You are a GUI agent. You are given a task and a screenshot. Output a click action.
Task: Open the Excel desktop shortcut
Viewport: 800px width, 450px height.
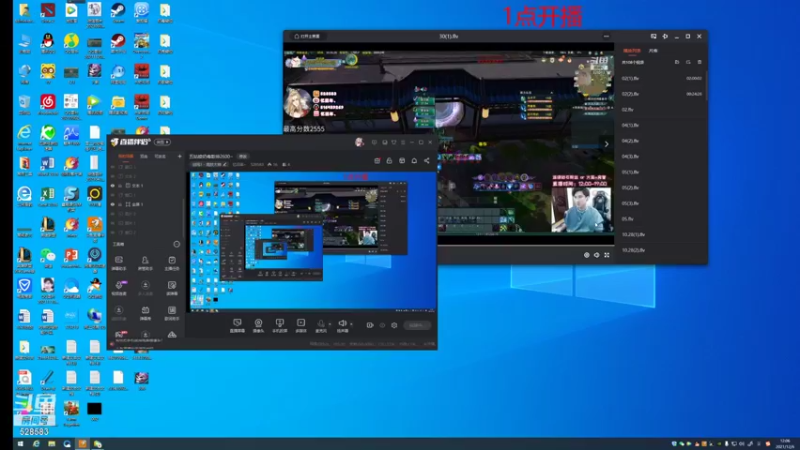click(x=47, y=196)
